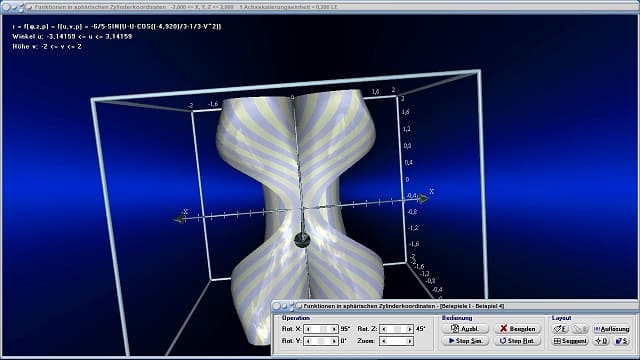This screenshot has height=360, width=640.
Task: Click the Ausbl. button
Action: (465, 329)
